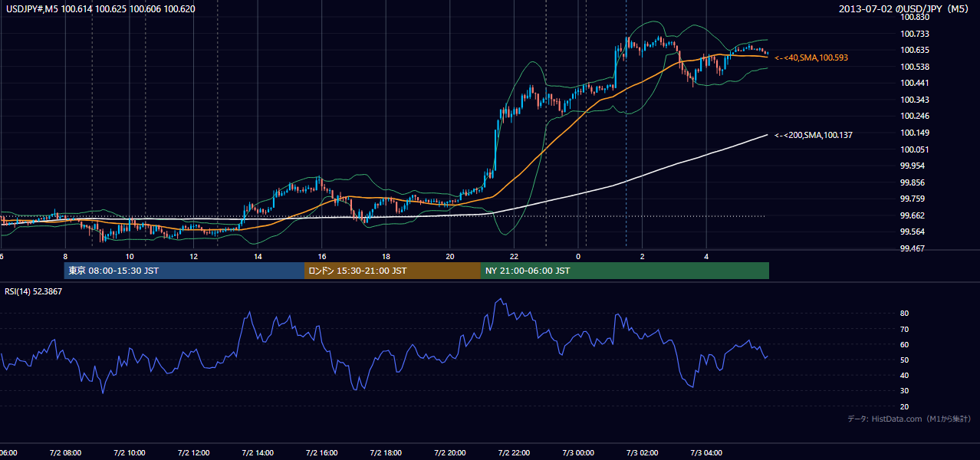Click the bottom time label 7/3 04:00

[706, 452]
